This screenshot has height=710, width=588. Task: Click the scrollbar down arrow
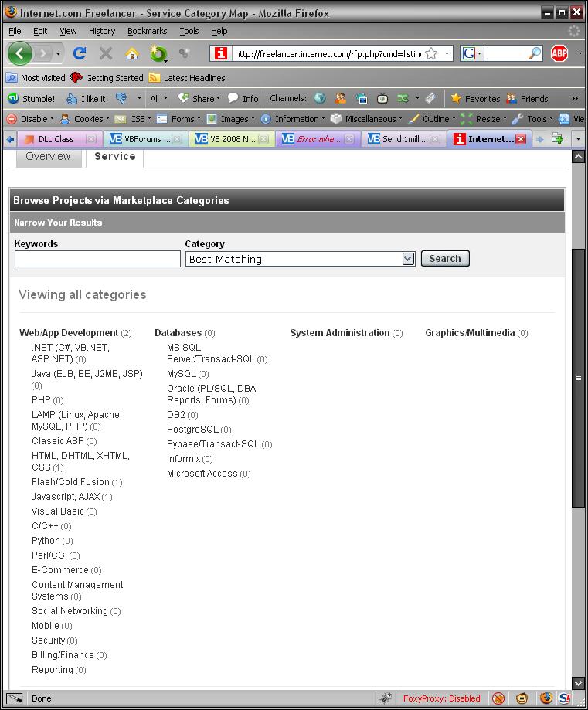pos(578,683)
